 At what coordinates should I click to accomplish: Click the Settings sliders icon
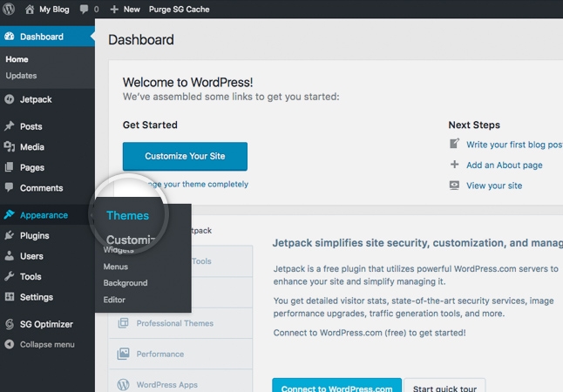pos(10,297)
